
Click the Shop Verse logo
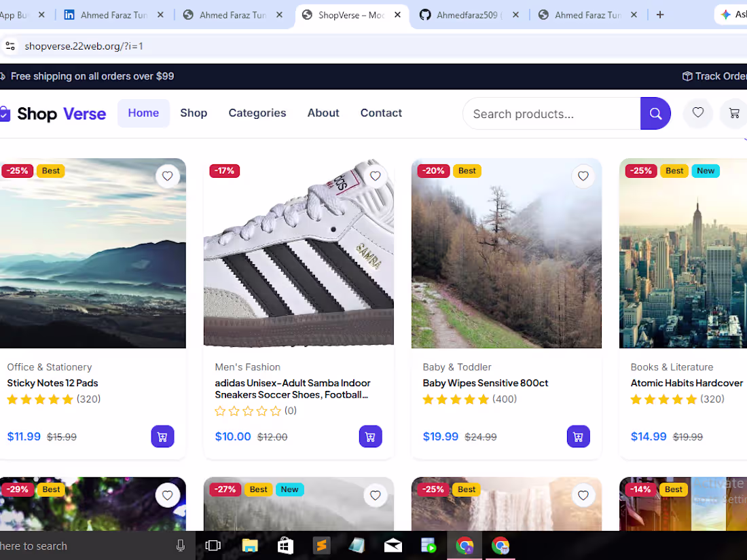53,114
